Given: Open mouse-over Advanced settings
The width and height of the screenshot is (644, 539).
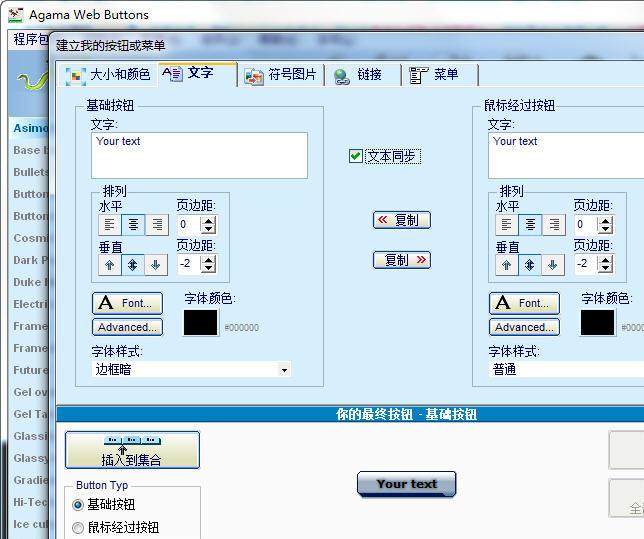Looking at the screenshot, I should tap(524, 327).
